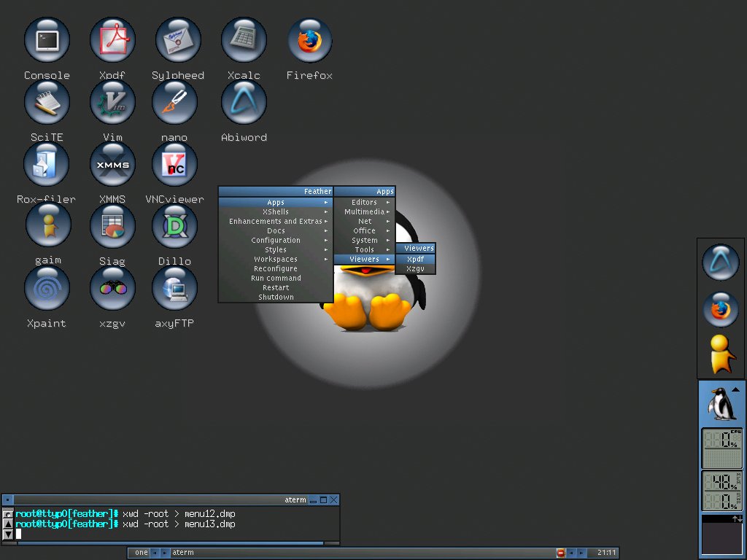Expand the Workspaces submenu
The image size is (747, 560).
click(275, 260)
